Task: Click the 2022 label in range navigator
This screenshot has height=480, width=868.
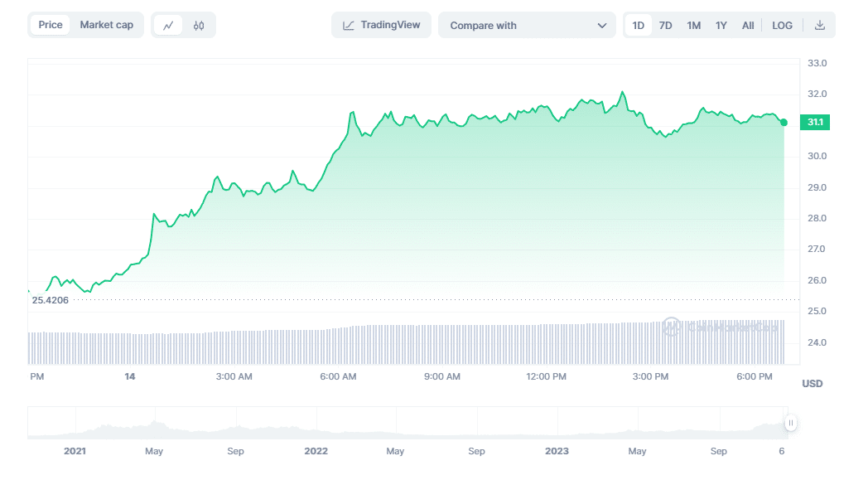Action: tap(316, 451)
